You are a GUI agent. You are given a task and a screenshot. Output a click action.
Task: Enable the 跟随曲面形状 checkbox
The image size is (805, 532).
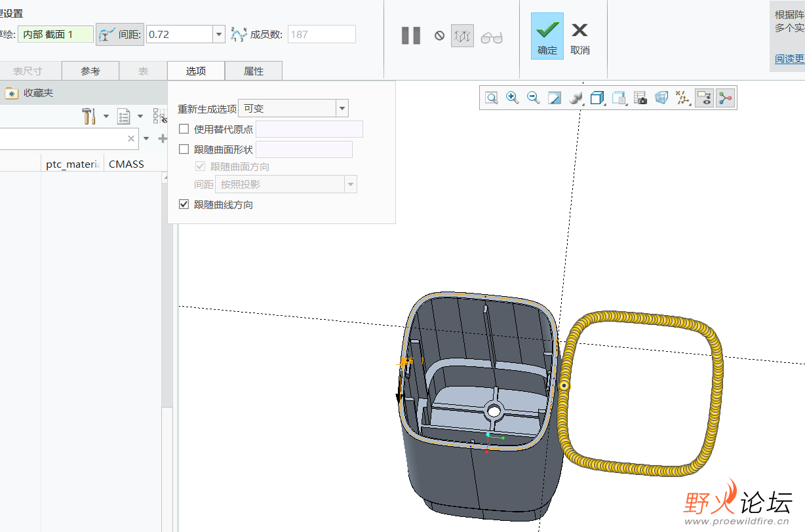coord(184,149)
